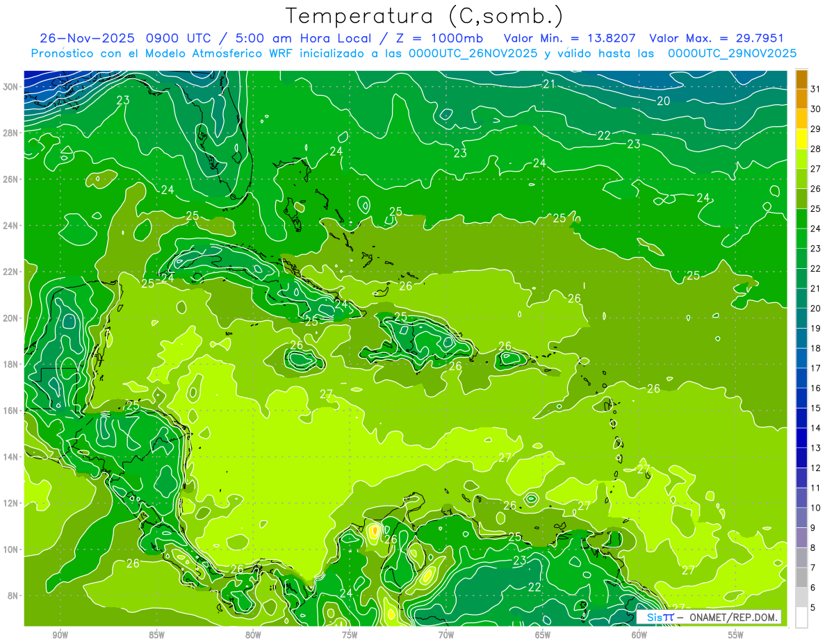
Task: Click the "85W" longitude axis label
Action: coord(156,635)
